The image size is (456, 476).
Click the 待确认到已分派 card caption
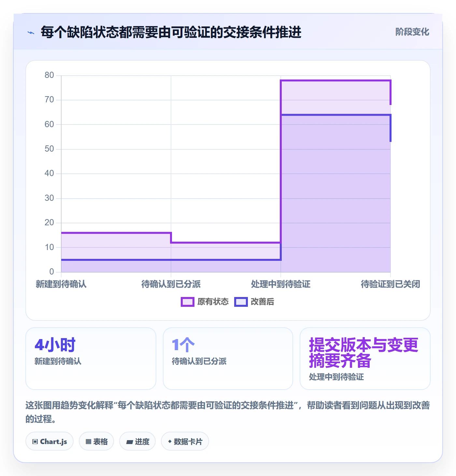tap(199, 361)
